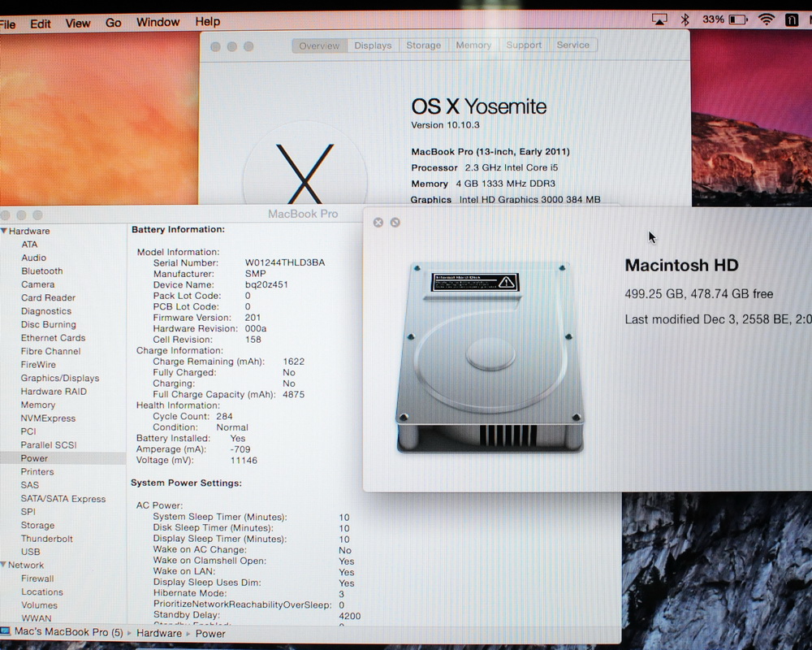
Task: Select SATA/SATA Express in the sidebar
Action: pyautogui.click(x=63, y=499)
